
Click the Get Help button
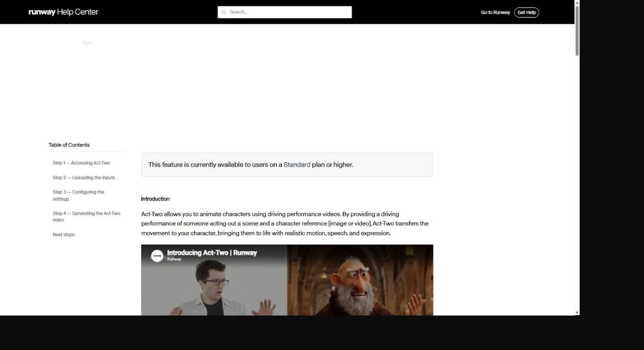point(526,12)
